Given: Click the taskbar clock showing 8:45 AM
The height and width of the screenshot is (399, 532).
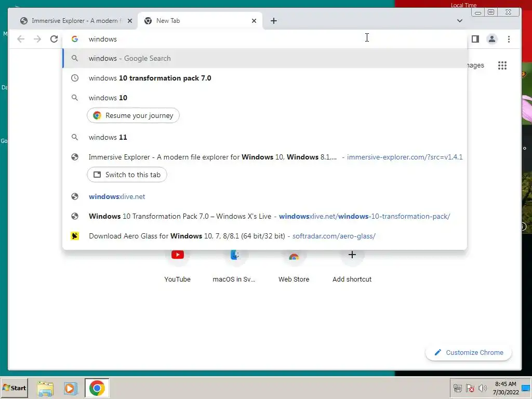Looking at the screenshot, I should coord(506,388).
